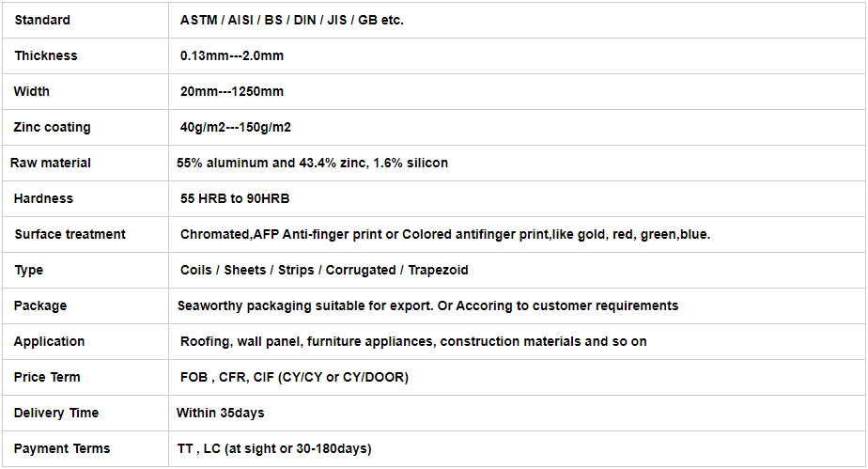Click the Surface treatment label
Image resolution: width=868 pixels, height=469 pixels.
coord(70,235)
